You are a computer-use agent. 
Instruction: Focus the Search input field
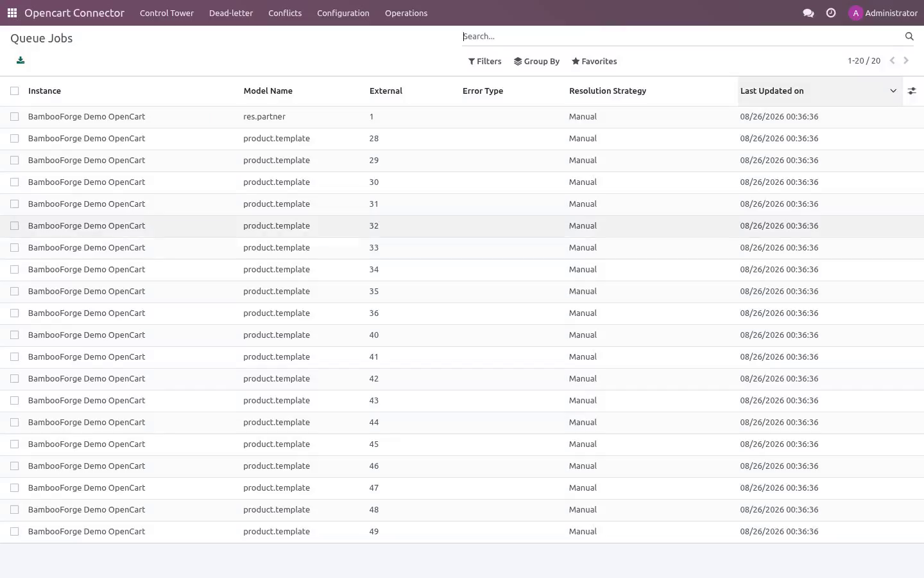[680, 37]
